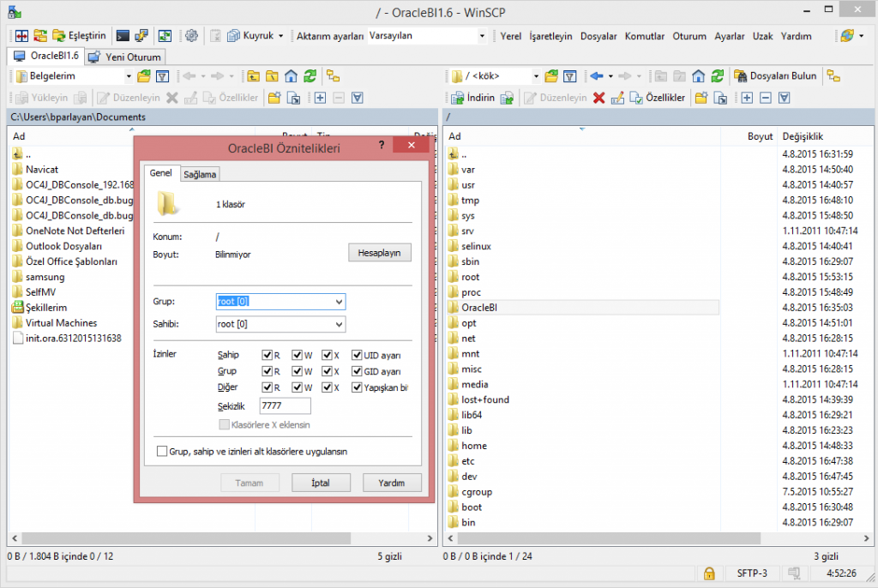This screenshot has width=878, height=588.
Task: Switch to the Sağlama tab
Action: point(200,174)
